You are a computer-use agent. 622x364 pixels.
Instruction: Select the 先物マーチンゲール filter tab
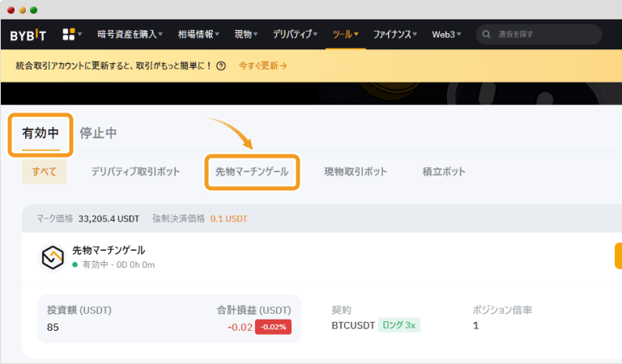point(252,172)
